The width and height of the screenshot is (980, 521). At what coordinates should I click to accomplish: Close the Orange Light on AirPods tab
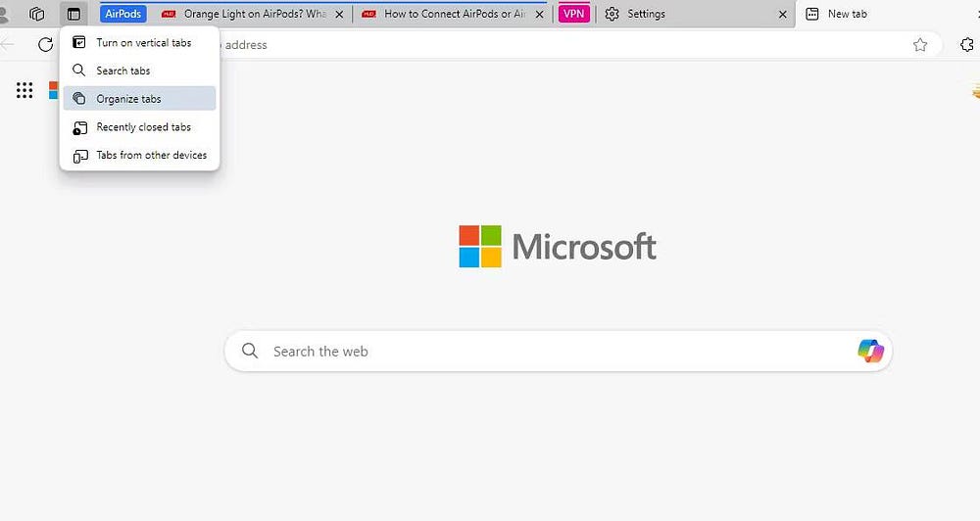click(x=339, y=14)
